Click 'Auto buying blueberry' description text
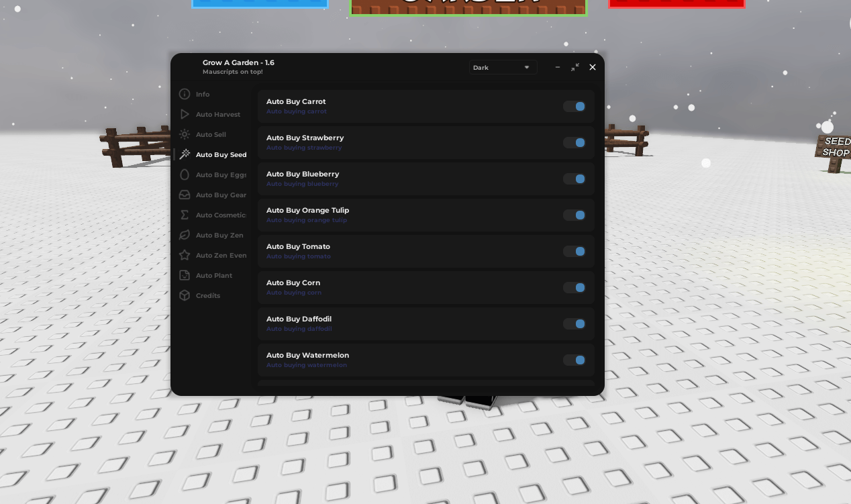 pos(303,184)
